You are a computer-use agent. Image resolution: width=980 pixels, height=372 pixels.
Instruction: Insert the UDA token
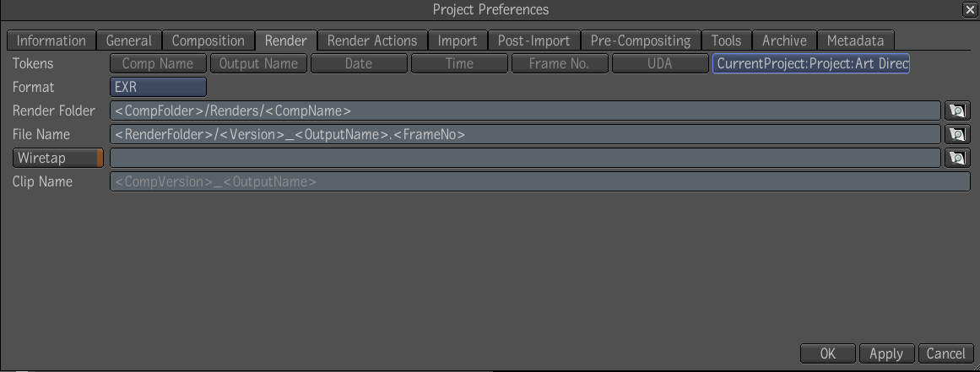point(660,63)
